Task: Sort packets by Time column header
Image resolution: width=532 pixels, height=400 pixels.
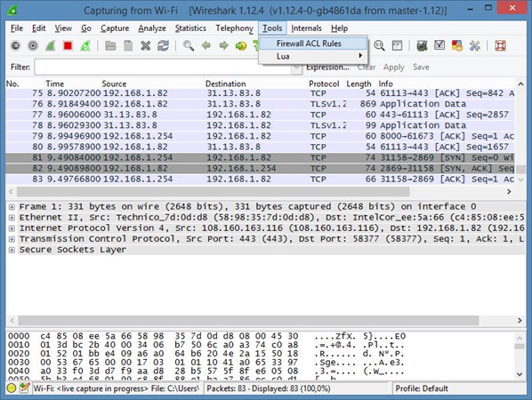Action: pyautogui.click(x=54, y=84)
